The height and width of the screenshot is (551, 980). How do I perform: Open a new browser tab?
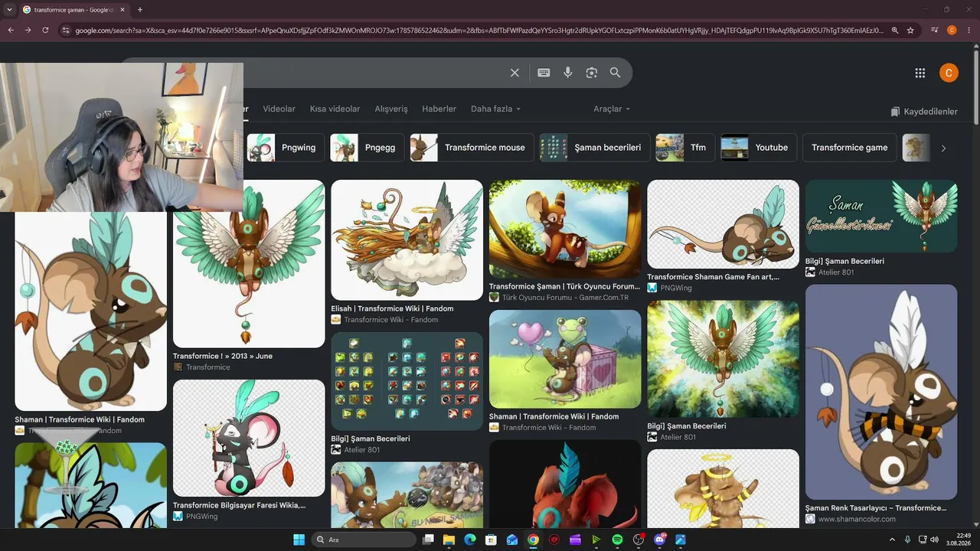pyautogui.click(x=140, y=10)
